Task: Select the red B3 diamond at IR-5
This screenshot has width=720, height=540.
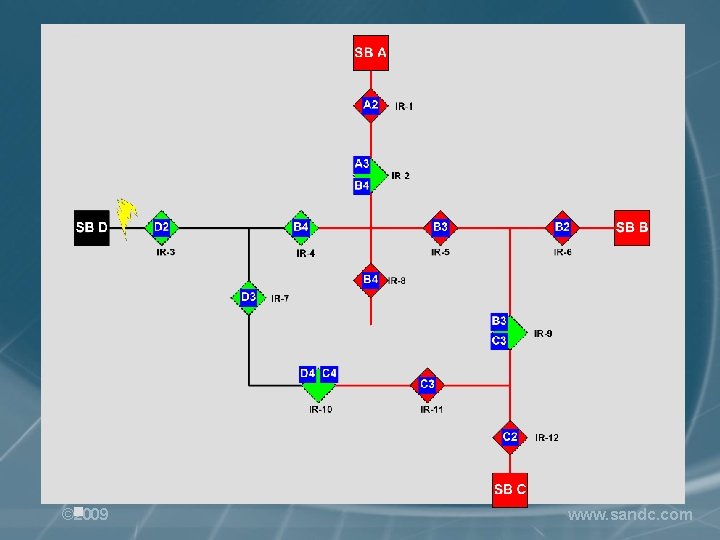Action: coord(440,228)
